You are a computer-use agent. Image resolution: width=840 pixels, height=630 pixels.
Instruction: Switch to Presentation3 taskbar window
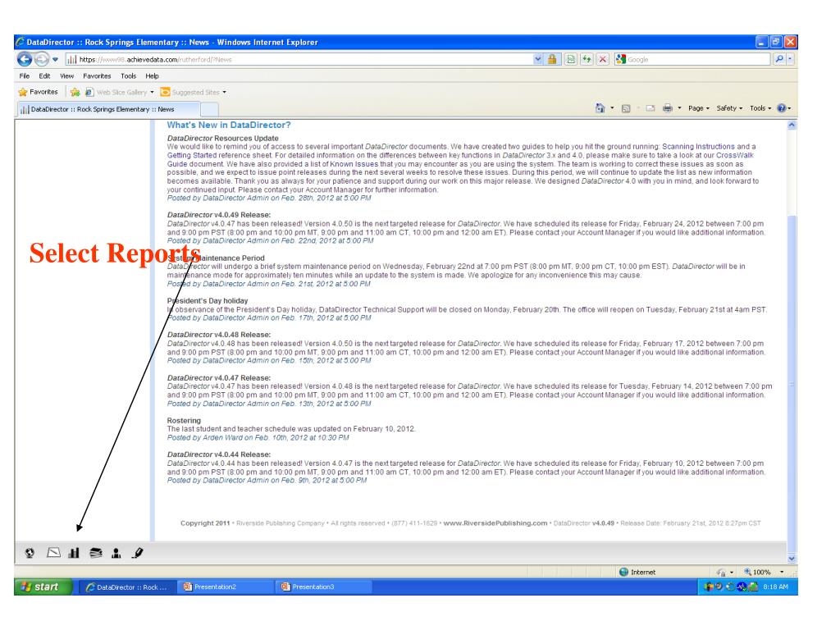click(323, 587)
